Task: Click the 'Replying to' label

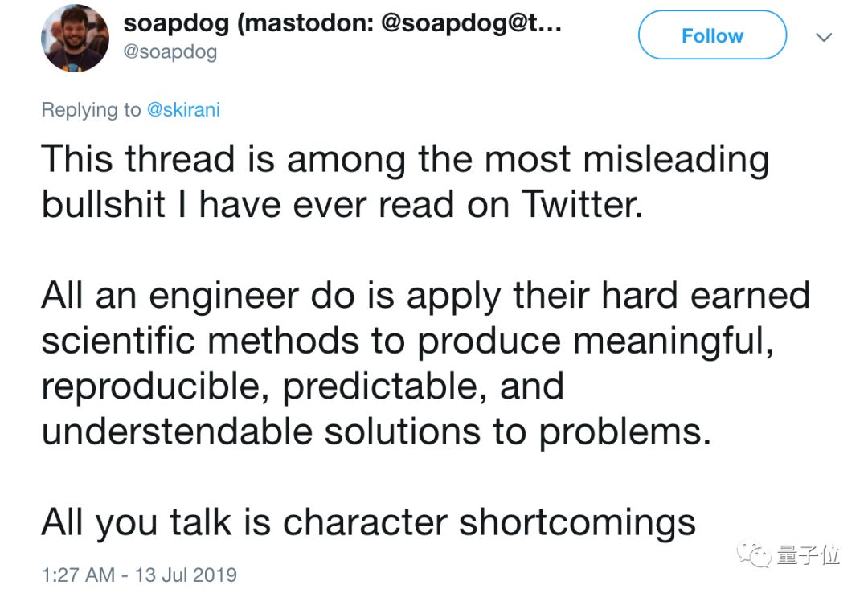Action: point(91,110)
